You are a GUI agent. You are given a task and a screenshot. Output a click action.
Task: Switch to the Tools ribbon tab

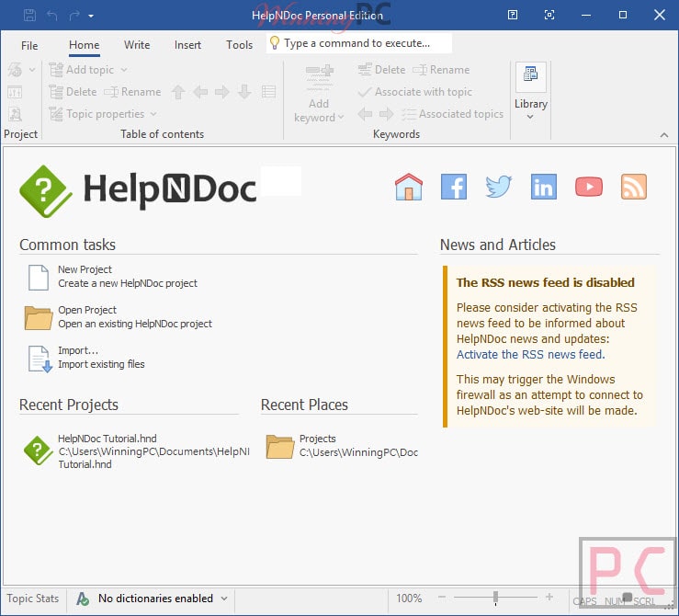(x=239, y=45)
